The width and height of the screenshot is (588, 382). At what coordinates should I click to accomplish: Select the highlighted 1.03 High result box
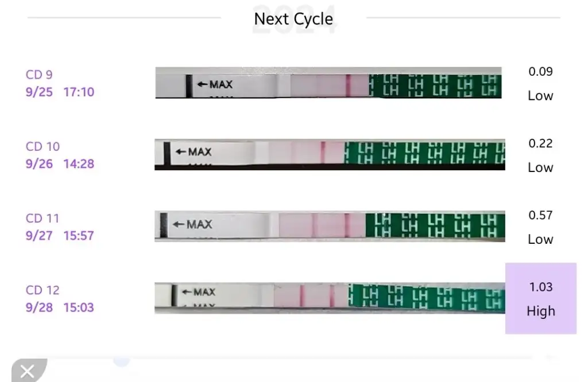[x=540, y=298]
